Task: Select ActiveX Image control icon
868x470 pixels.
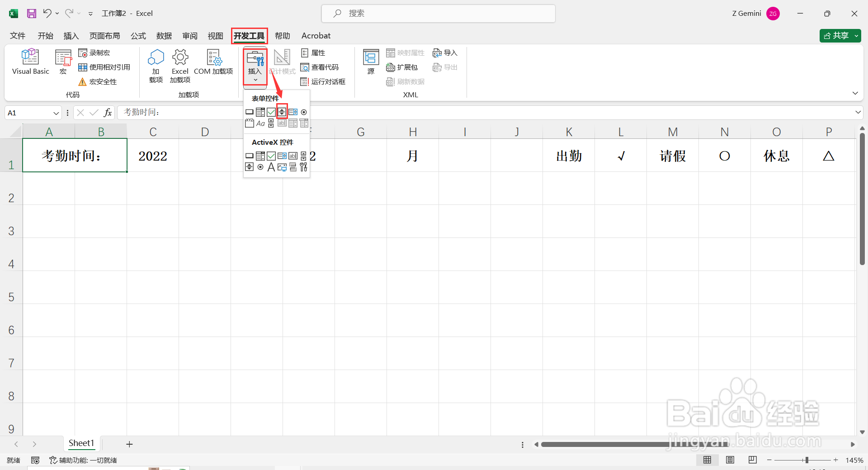Action: (282, 167)
